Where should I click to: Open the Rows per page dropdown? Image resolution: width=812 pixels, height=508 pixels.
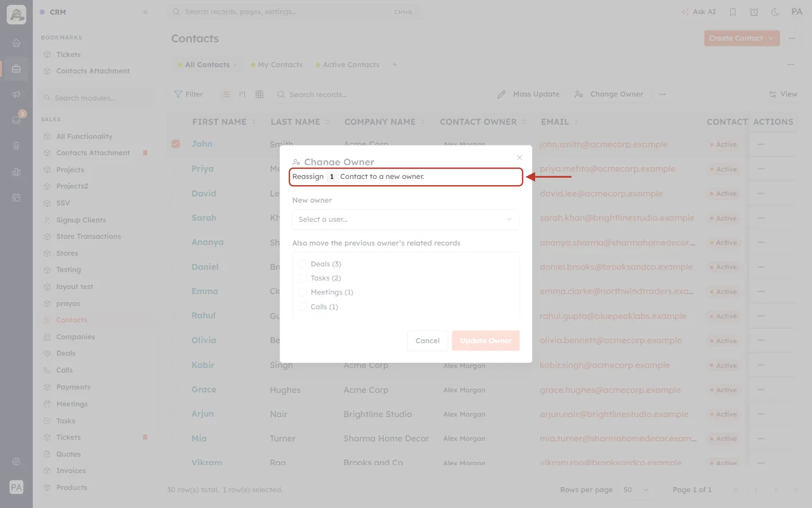tap(636, 490)
